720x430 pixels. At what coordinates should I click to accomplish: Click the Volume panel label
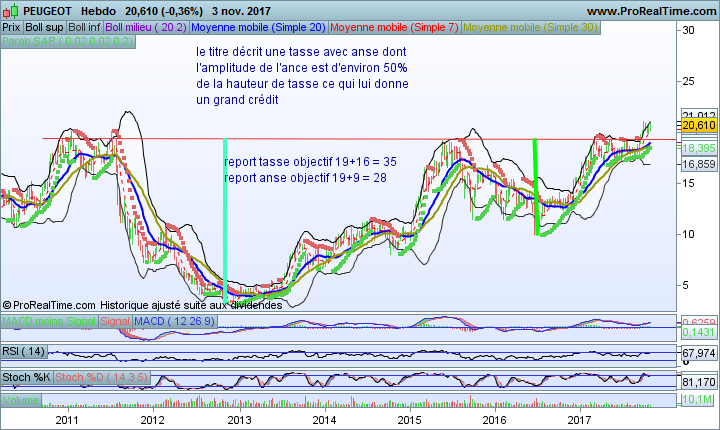[x=21, y=400]
